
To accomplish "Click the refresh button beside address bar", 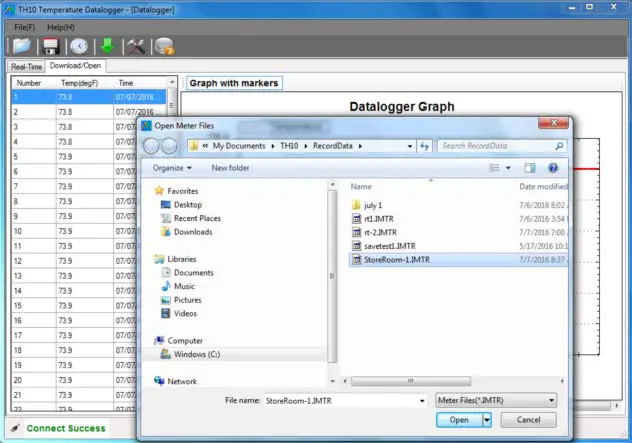I will (424, 146).
